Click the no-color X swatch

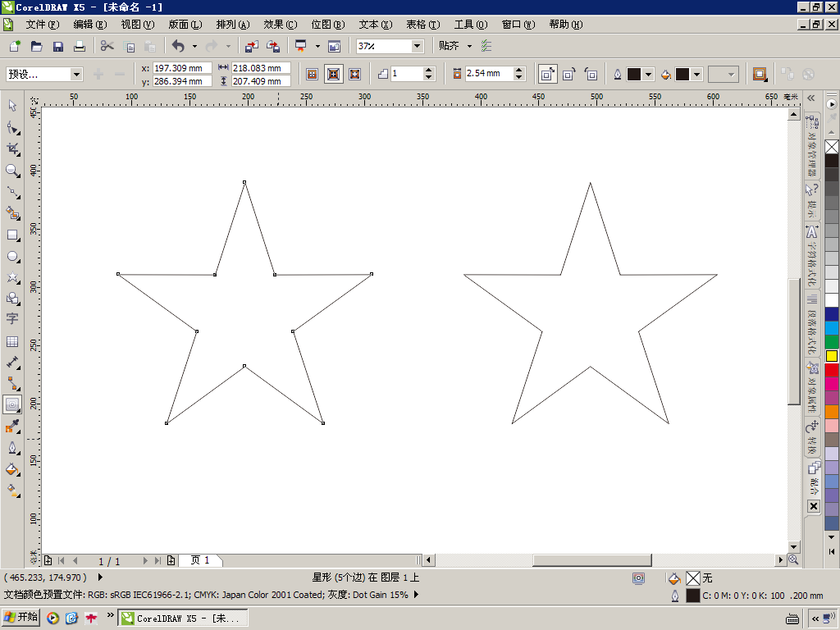point(832,147)
